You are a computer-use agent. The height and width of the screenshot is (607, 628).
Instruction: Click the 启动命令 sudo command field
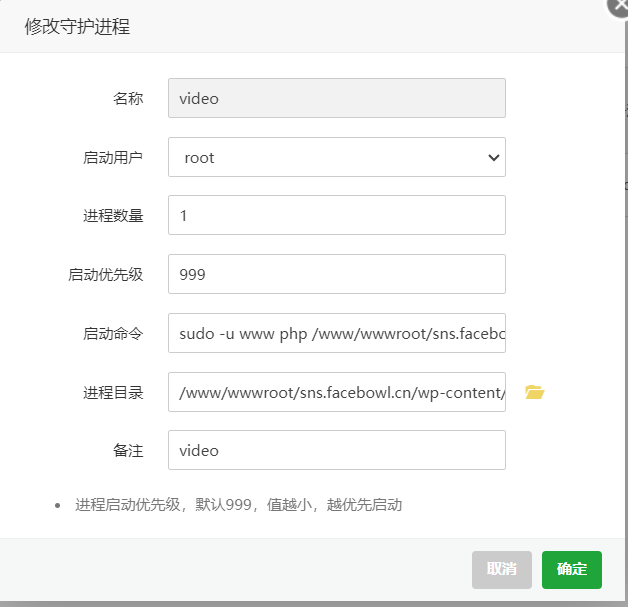click(337, 333)
